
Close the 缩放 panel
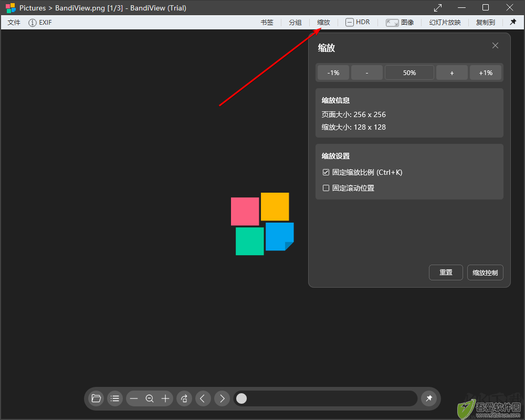[x=495, y=46]
